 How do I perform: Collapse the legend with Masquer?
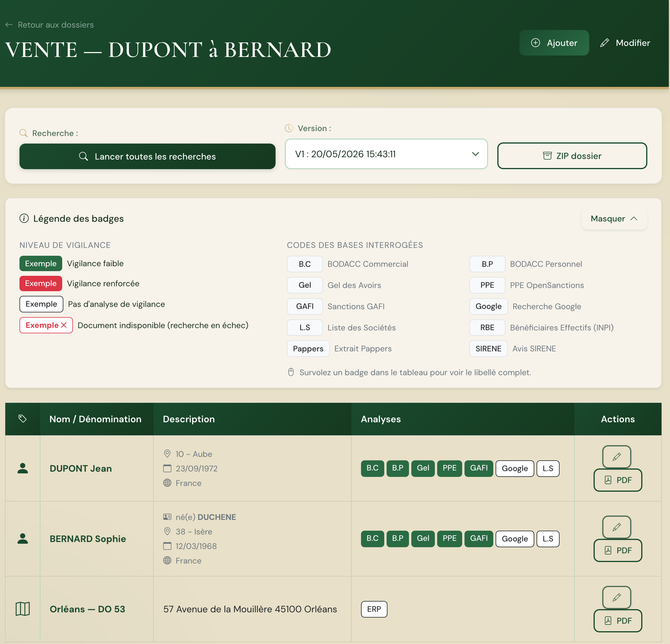click(614, 219)
